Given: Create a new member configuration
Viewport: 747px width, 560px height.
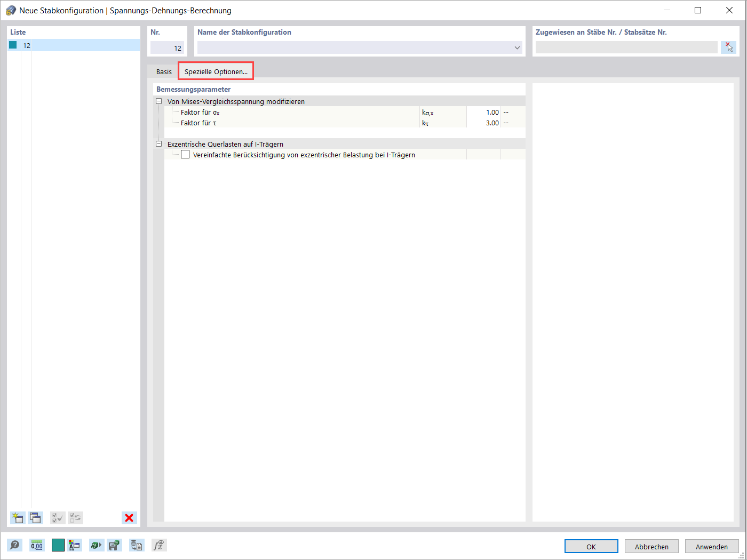Looking at the screenshot, I should coord(18,518).
